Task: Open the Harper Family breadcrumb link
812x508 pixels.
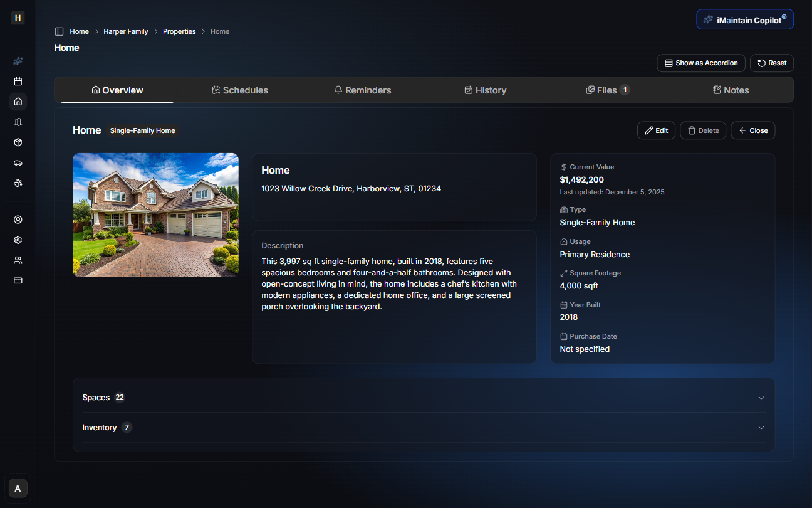Action: coord(125,31)
